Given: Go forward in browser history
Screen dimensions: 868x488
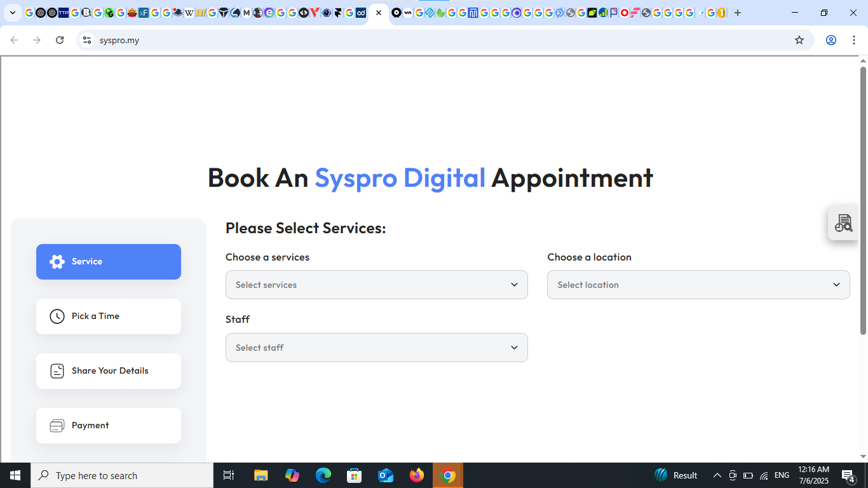Looking at the screenshot, I should pos(37,40).
